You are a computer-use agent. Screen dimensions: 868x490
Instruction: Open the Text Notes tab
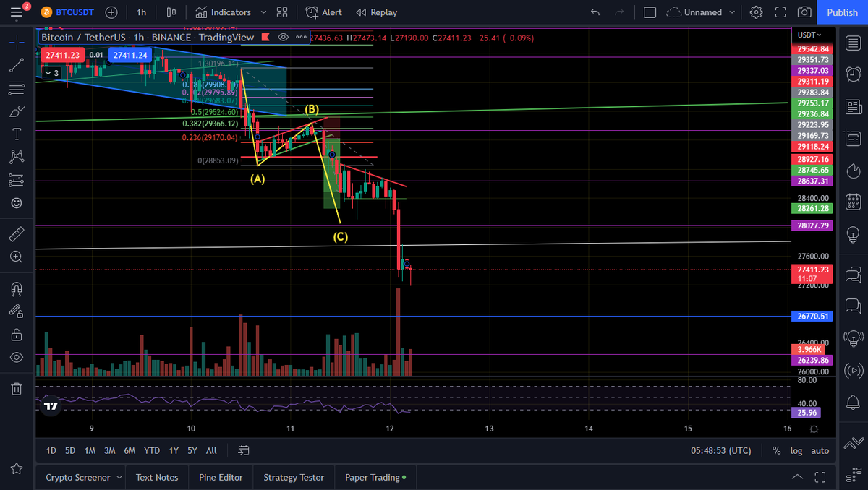[157, 477]
